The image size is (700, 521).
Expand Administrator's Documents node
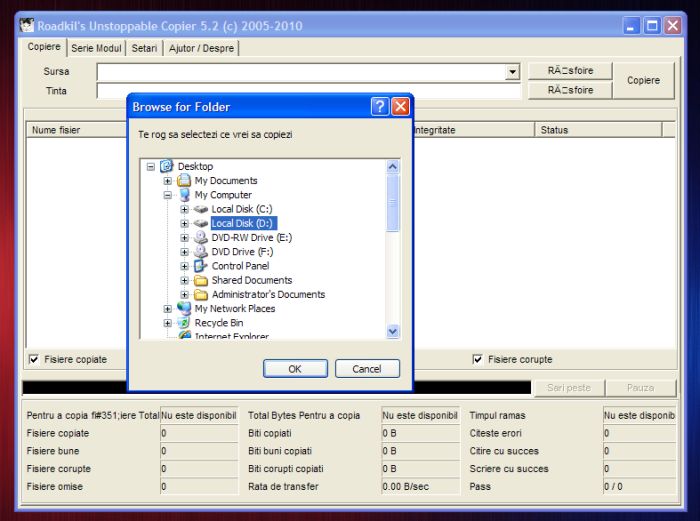coord(184,295)
